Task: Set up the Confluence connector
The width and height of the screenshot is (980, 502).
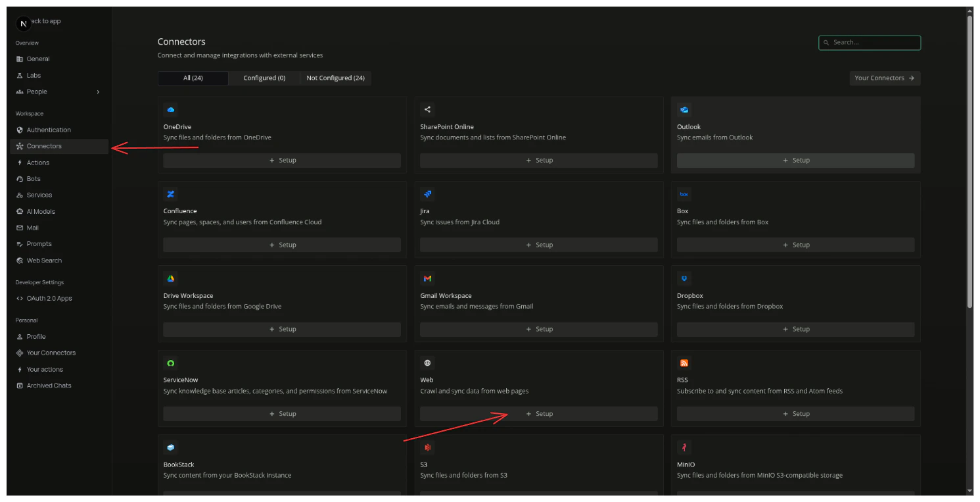Action: click(x=282, y=245)
